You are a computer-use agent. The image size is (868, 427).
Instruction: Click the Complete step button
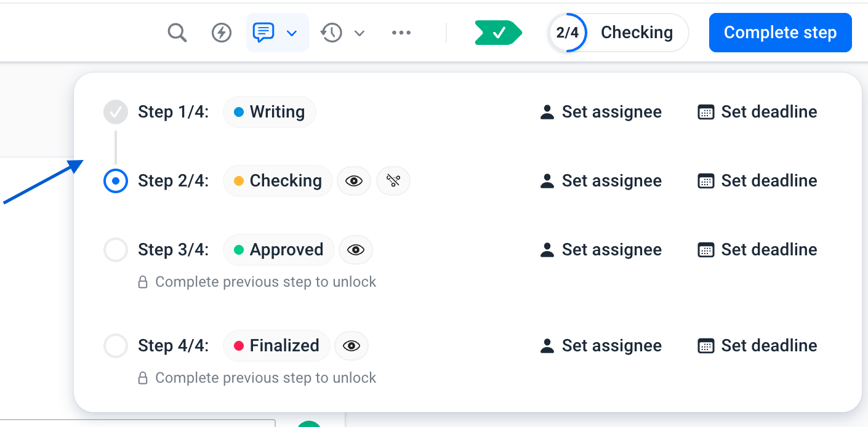pos(781,33)
